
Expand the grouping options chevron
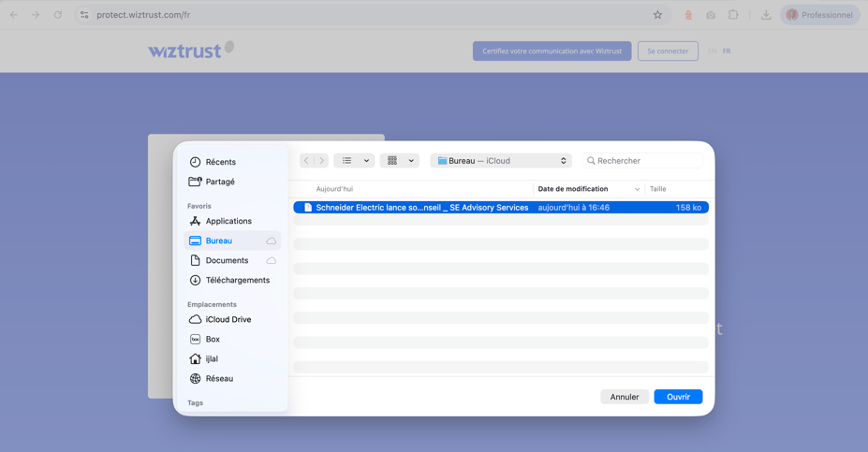411,160
